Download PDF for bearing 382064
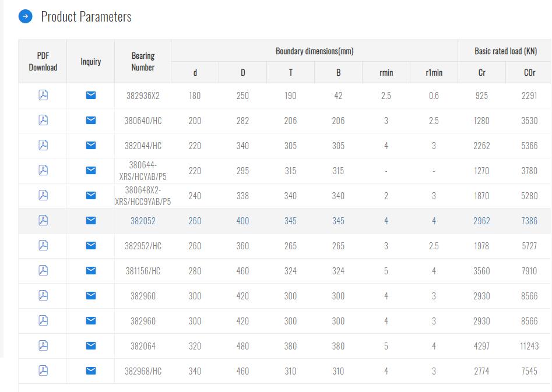 click(43, 345)
